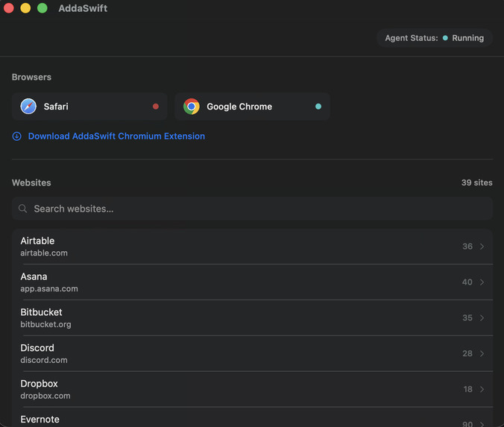Open the Discord website entry
Screen dimensions: 504x427
pyautogui.click(x=252, y=353)
